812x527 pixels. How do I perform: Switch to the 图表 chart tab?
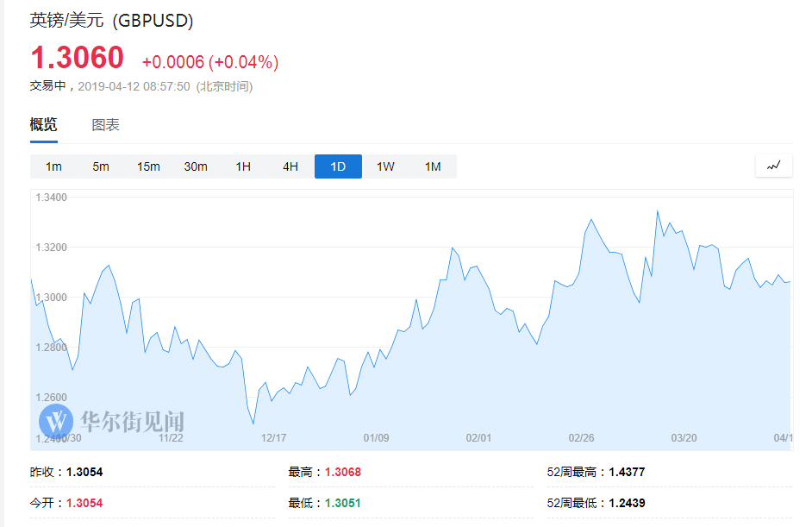pos(106,125)
